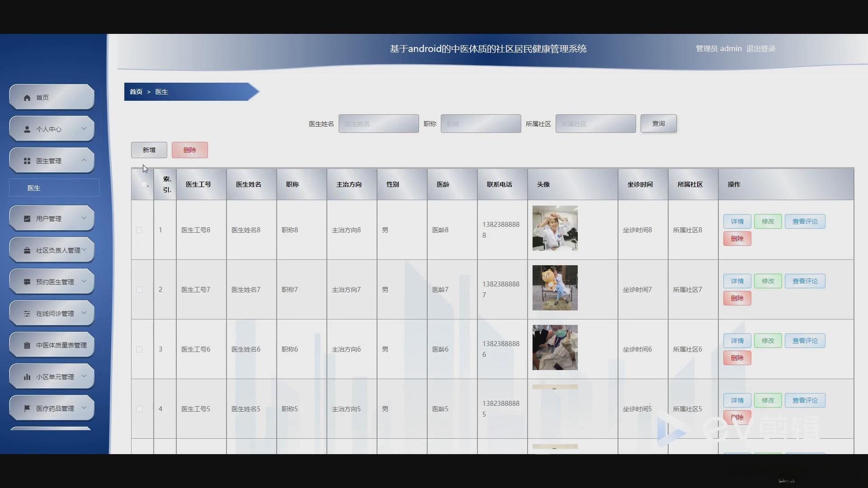
Task: Collapse the 医生管理 menu chevron
Action: coord(84,160)
